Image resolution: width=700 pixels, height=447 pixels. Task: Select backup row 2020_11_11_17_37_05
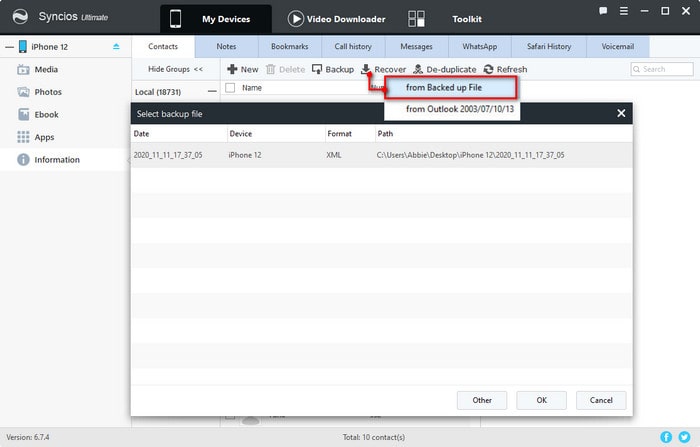(382, 155)
